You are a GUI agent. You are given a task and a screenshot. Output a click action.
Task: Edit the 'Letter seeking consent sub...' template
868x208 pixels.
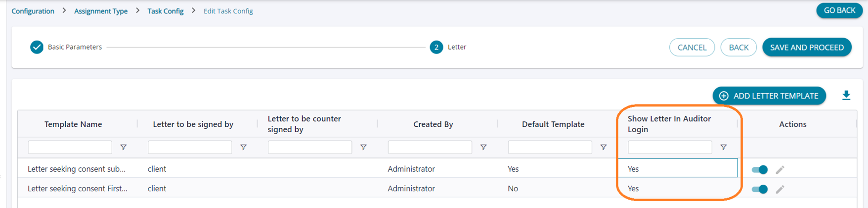tap(780, 170)
